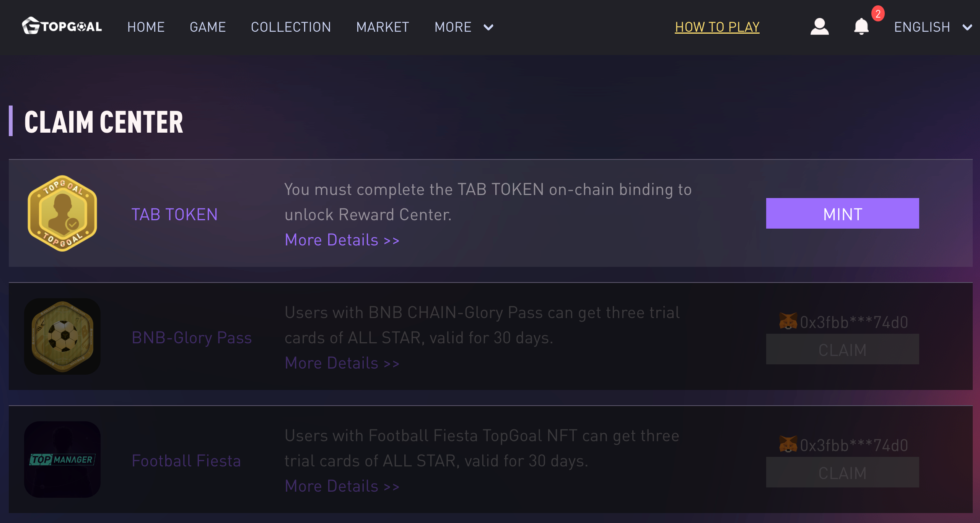This screenshot has height=523, width=980.
Task: Click the BNB-Glory Pass soccer ball icon
Action: pos(62,336)
